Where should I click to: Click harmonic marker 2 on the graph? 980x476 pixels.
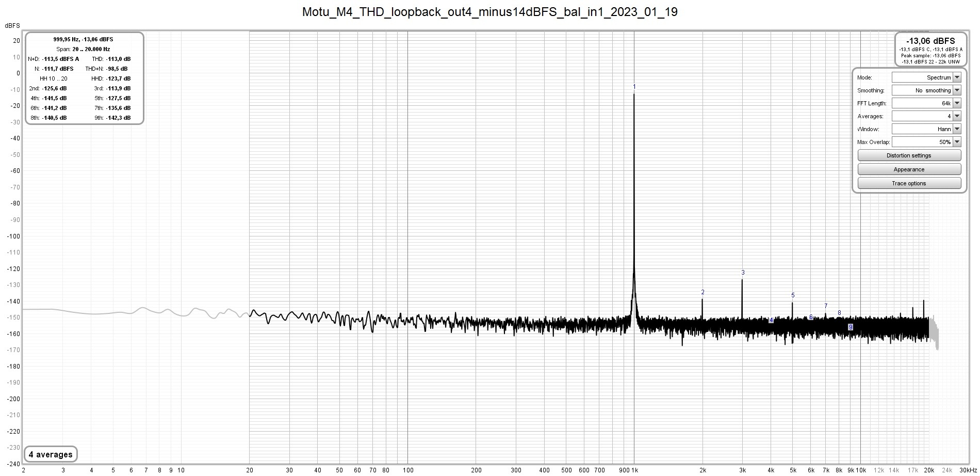(703, 292)
